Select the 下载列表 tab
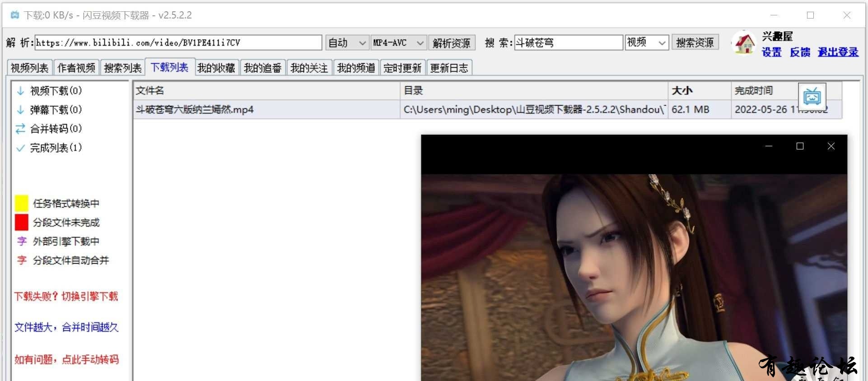This screenshot has height=381, width=868. [x=170, y=67]
